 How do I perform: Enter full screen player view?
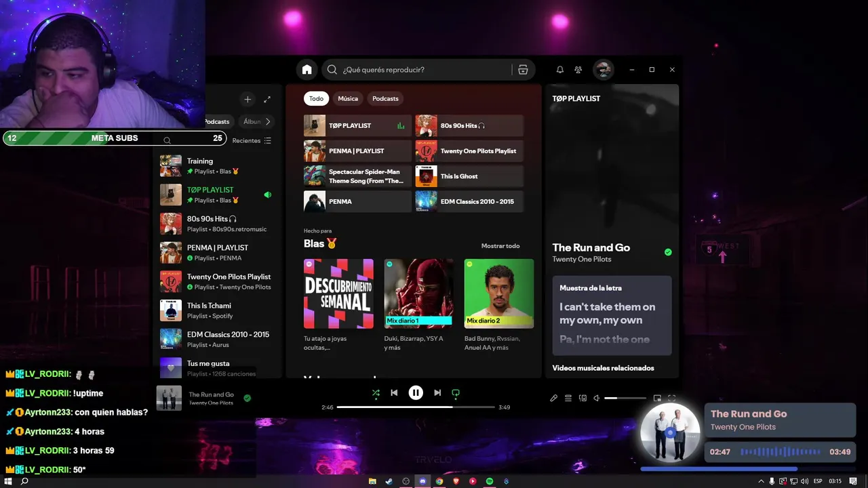672,398
